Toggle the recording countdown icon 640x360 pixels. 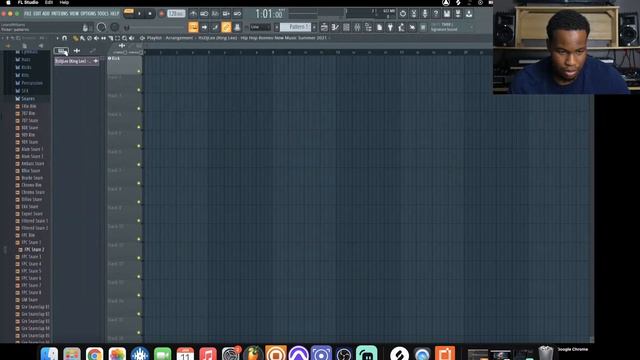[x=215, y=13]
